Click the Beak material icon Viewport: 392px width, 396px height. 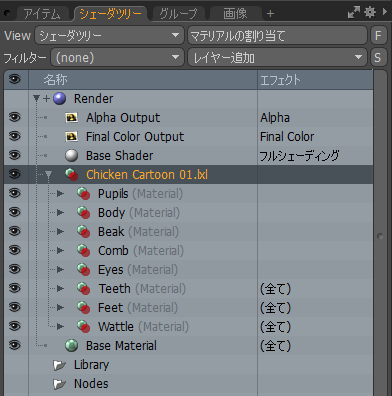tap(83, 231)
